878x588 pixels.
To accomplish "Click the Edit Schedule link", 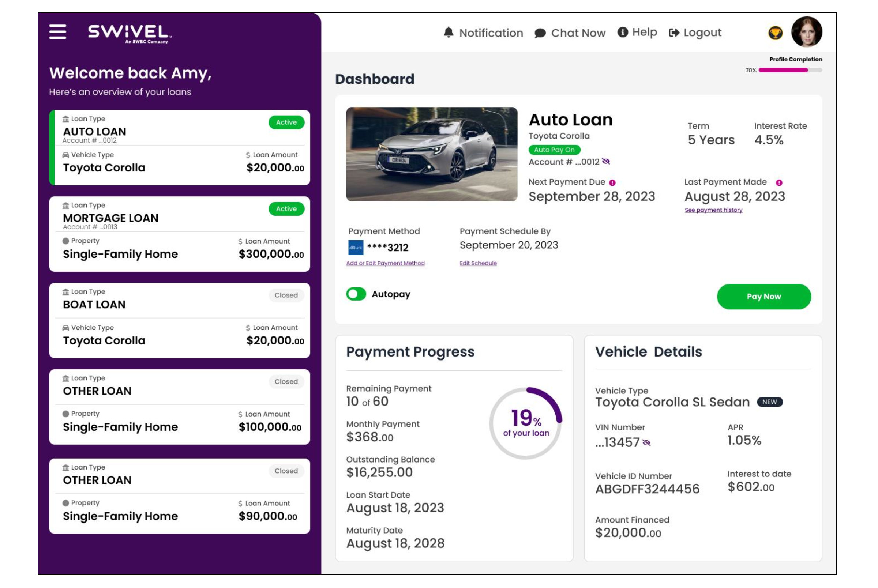I will click(x=478, y=263).
